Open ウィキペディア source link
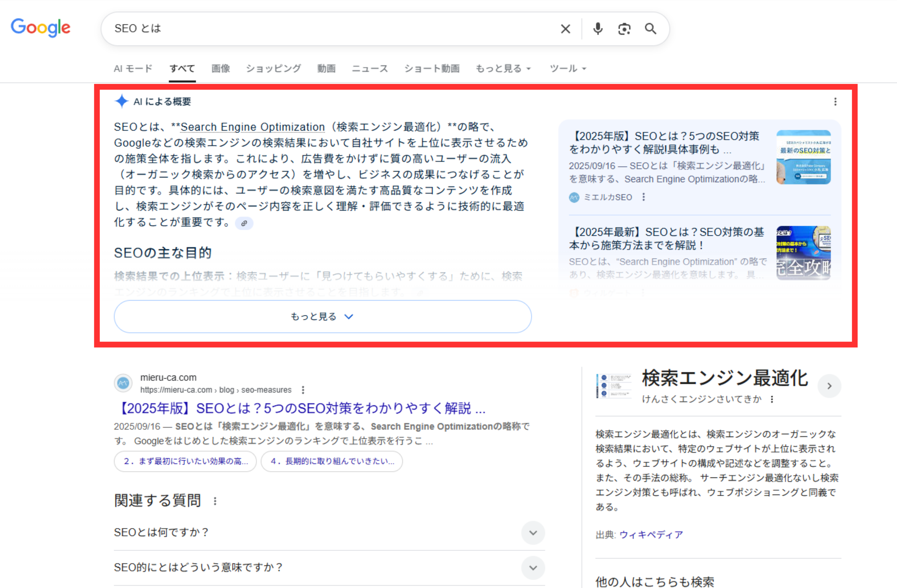897x588 pixels. [651, 535]
